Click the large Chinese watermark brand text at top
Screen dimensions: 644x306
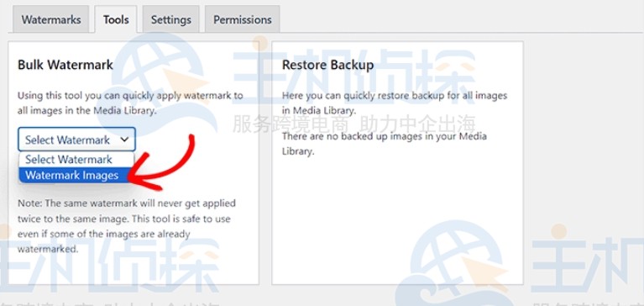click(354, 75)
